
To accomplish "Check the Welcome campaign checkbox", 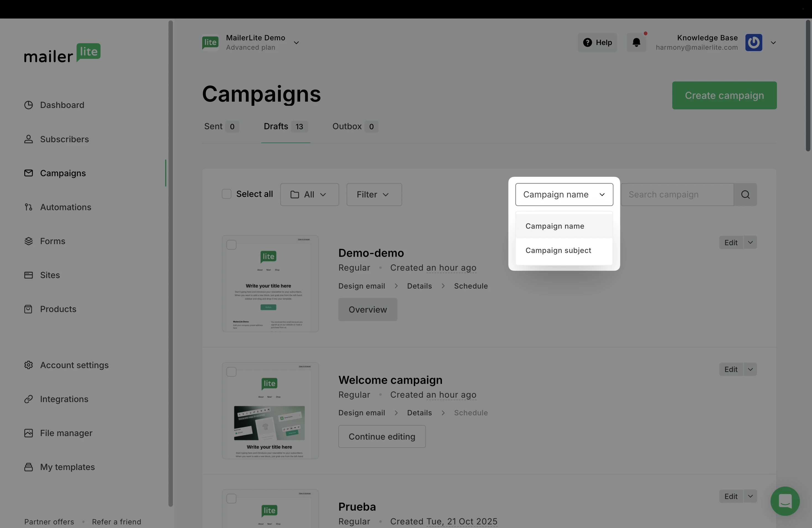I will (x=231, y=372).
